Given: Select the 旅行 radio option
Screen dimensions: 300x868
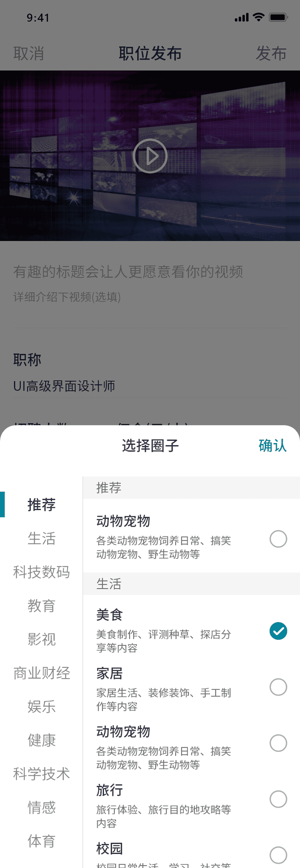Looking at the screenshot, I should pos(278,799).
